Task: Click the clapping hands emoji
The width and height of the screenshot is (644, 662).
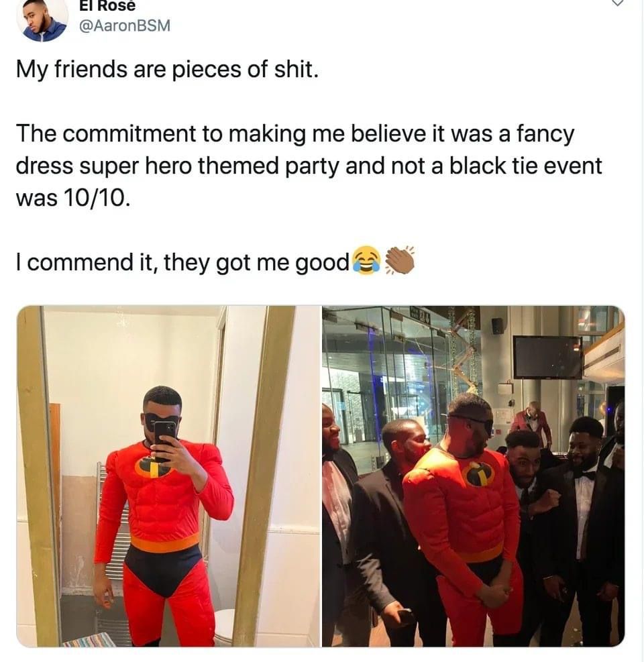Action: (x=400, y=260)
